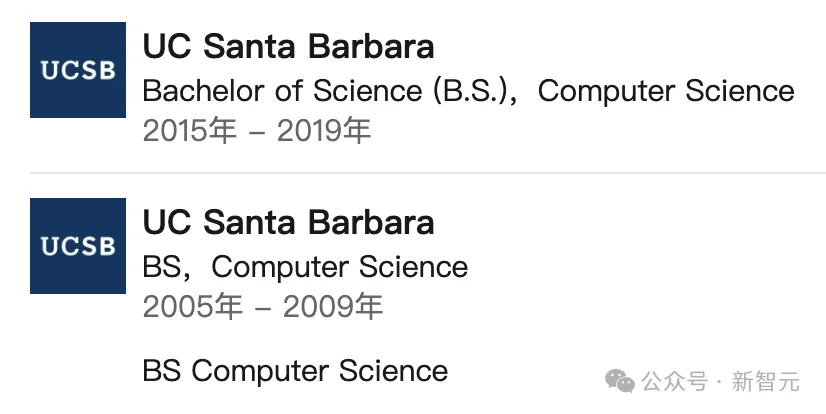The height and width of the screenshot is (414, 826).
Task: Click the 公众号 watermark label
Action: [x=675, y=381]
